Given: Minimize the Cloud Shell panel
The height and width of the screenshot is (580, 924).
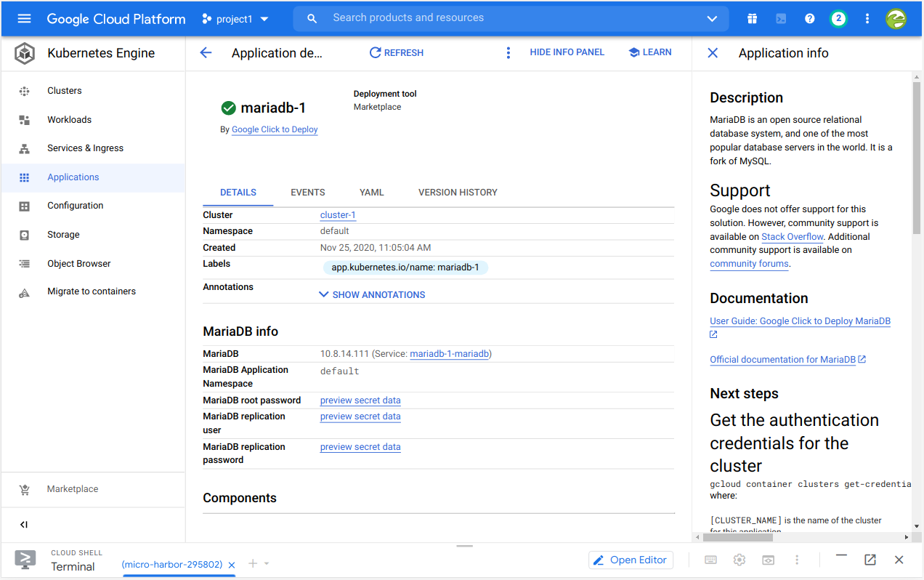Looking at the screenshot, I should [841, 556].
